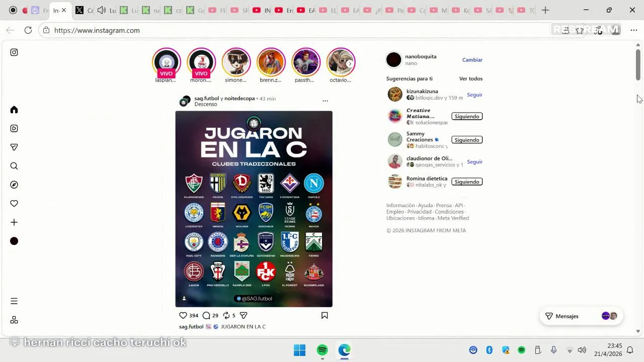This screenshot has height=362, width=644.
Task: Open the Mensajes floating panel
Action: tap(581, 316)
